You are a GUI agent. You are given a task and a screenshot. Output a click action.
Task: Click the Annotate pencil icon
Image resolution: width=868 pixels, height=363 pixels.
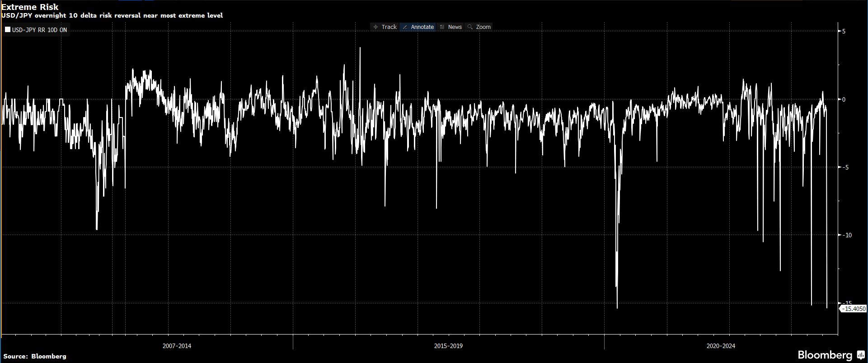pos(405,27)
